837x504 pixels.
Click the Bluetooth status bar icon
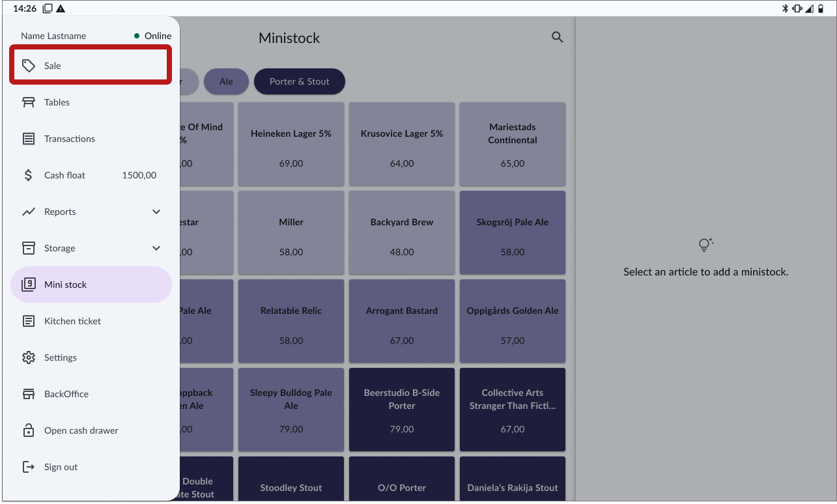click(785, 8)
